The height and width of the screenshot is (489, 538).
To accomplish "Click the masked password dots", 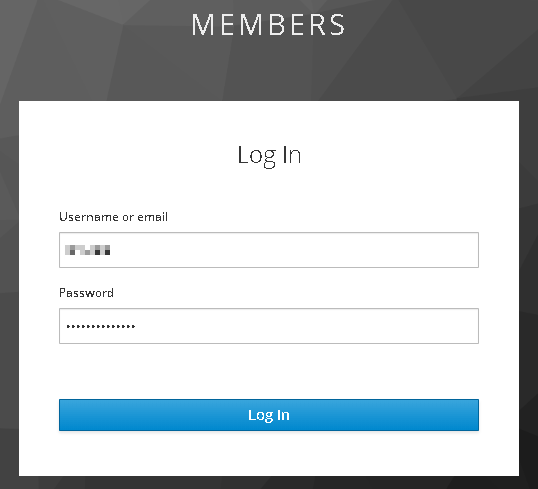I will point(101,326).
